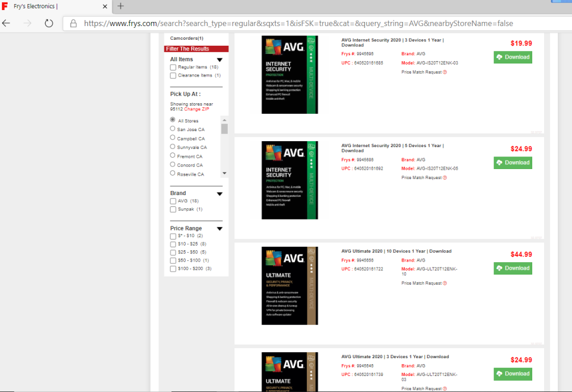This screenshot has width=572, height=392.
Task: Open the Camcorders(1) category link
Action: [186, 39]
